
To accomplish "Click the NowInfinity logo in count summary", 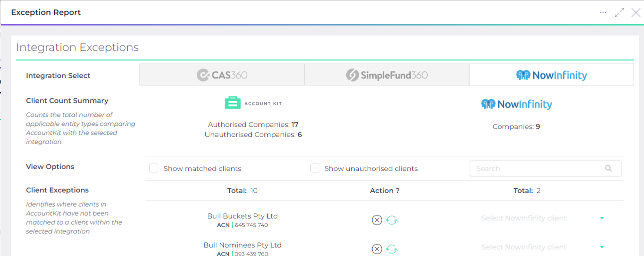I will pyautogui.click(x=516, y=104).
